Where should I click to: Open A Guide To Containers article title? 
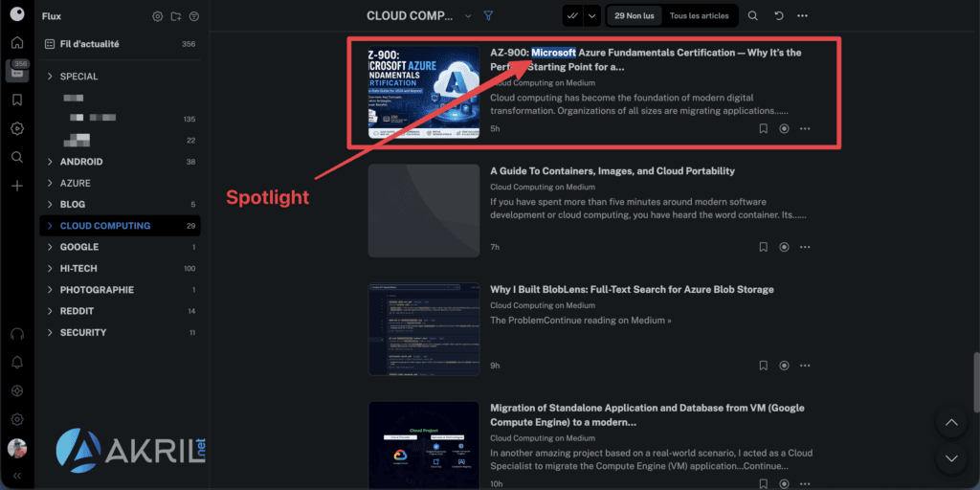(612, 171)
